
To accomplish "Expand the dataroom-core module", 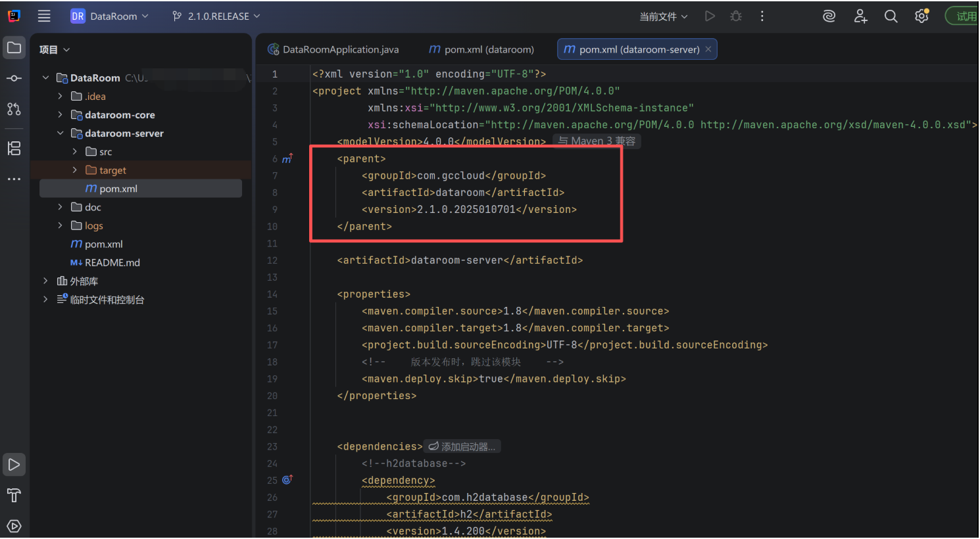I will click(60, 114).
